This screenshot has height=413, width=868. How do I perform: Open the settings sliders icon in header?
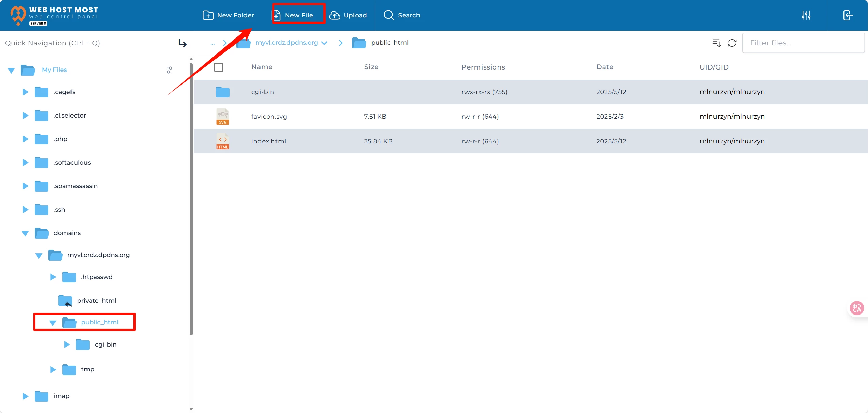click(x=806, y=15)
